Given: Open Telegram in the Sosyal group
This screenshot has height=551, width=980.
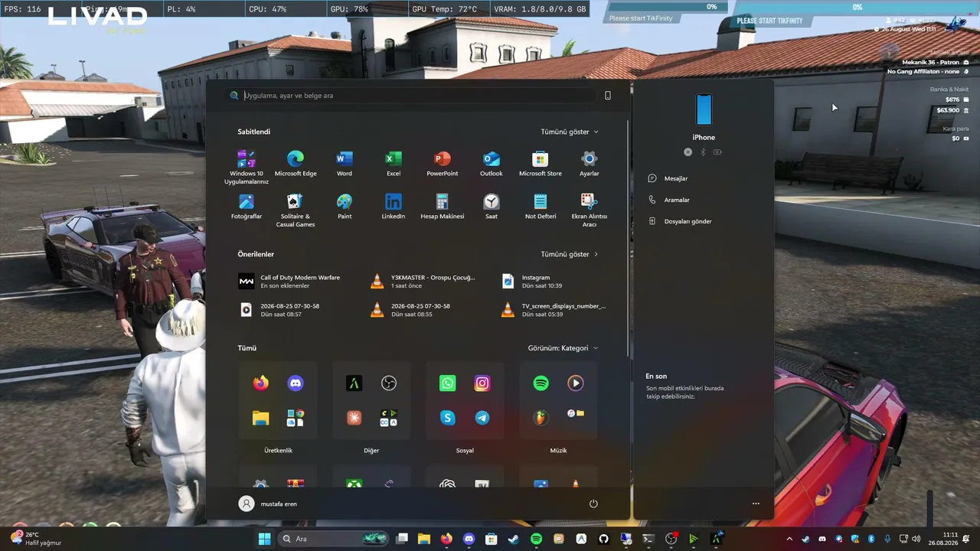Looking at the screenshot, I should click(482, 418).
